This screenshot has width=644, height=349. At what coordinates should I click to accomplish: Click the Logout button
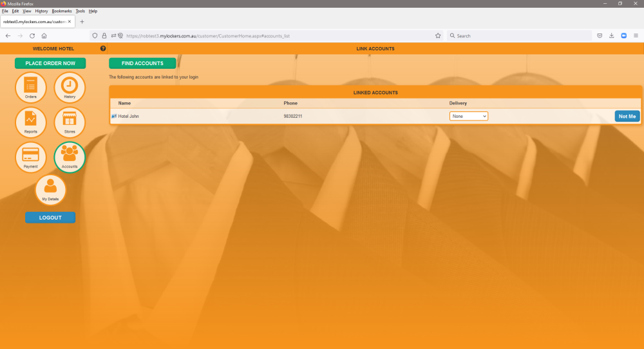pos(50,218)
